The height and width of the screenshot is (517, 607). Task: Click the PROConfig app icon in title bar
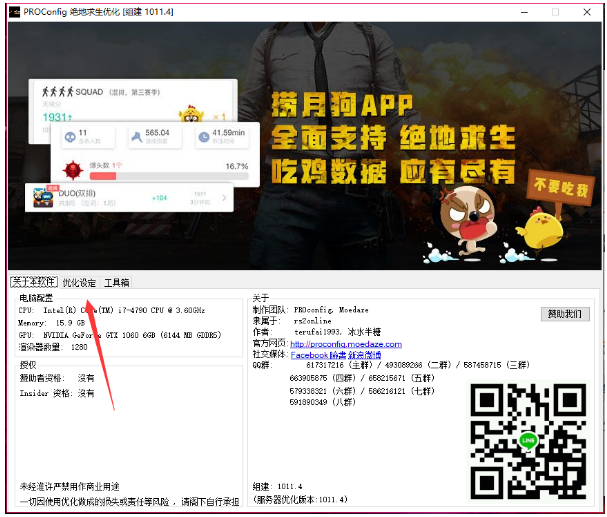point(14,12)
